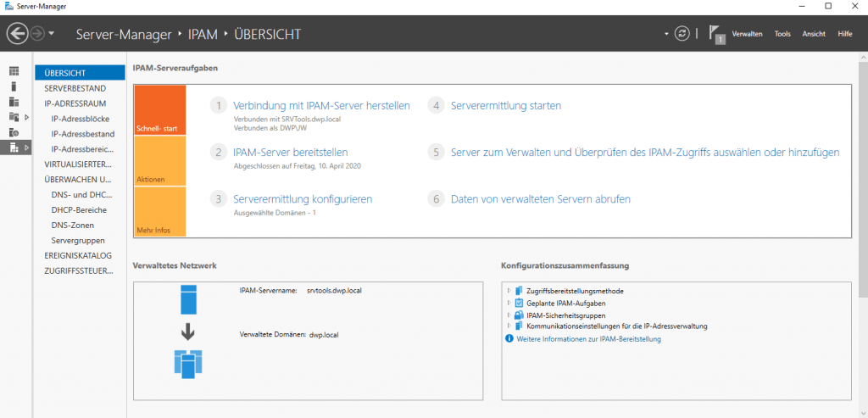
Task: Click the IPAM-Sicherheitsgruppen lock icon
Action: 519,315
